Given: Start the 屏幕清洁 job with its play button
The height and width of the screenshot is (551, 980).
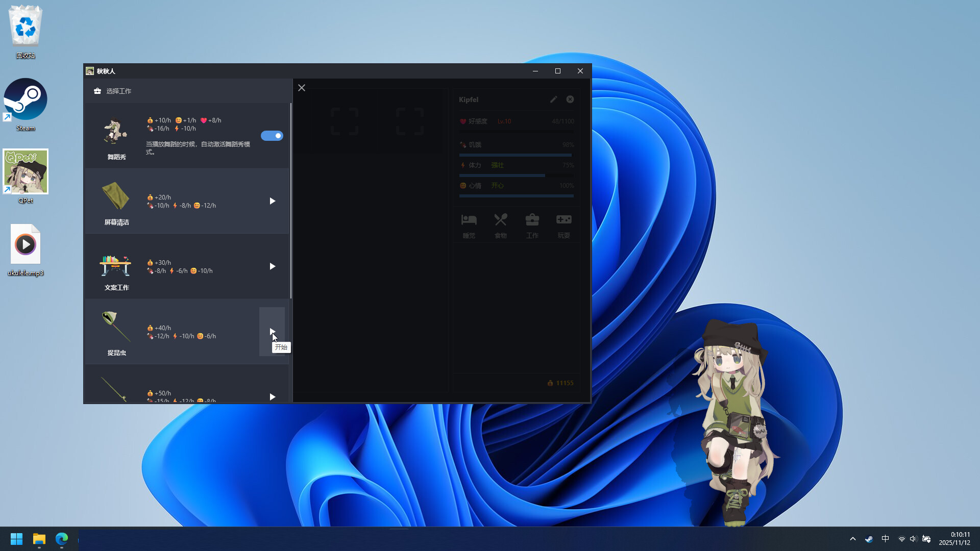Looking at the screenshot, I should coord(272,201).
